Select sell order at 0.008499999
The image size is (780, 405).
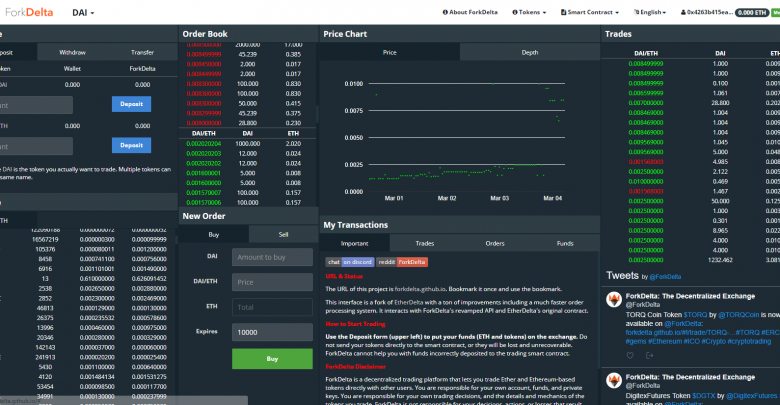pyautogui.click(x=247, y=54)
